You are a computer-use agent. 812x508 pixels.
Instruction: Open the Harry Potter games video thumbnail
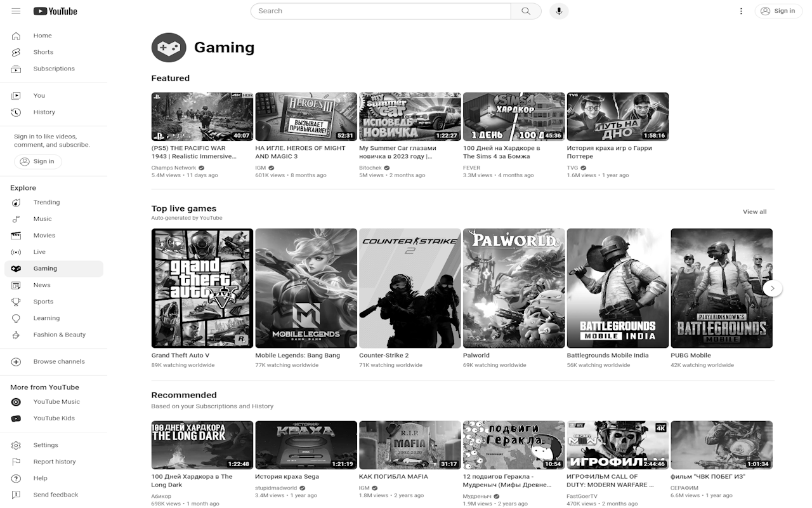pos(618,117)
